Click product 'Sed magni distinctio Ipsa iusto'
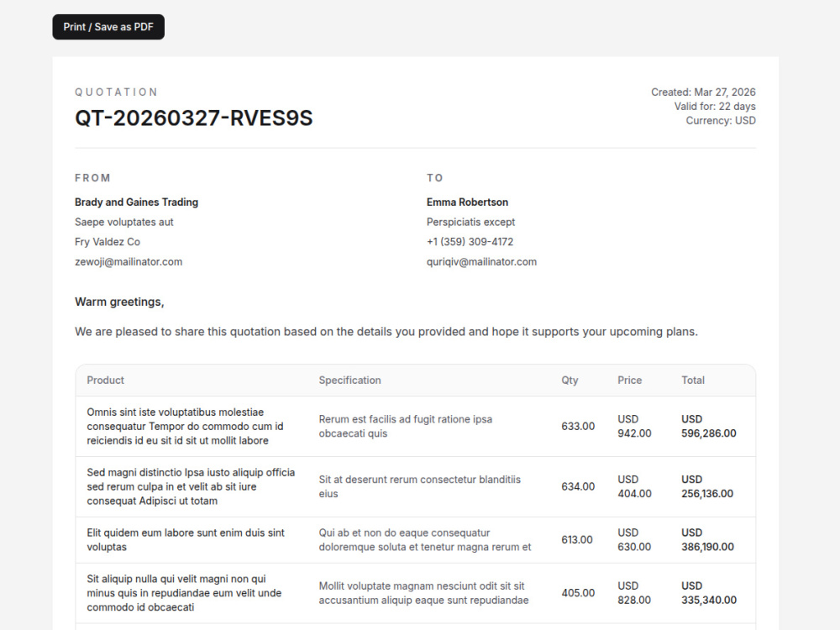 [191, 486]
